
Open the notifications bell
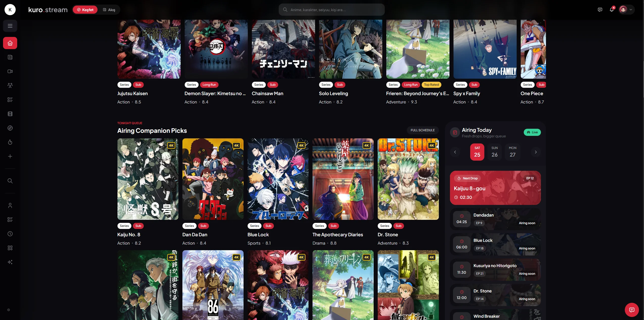pos(611,10)
